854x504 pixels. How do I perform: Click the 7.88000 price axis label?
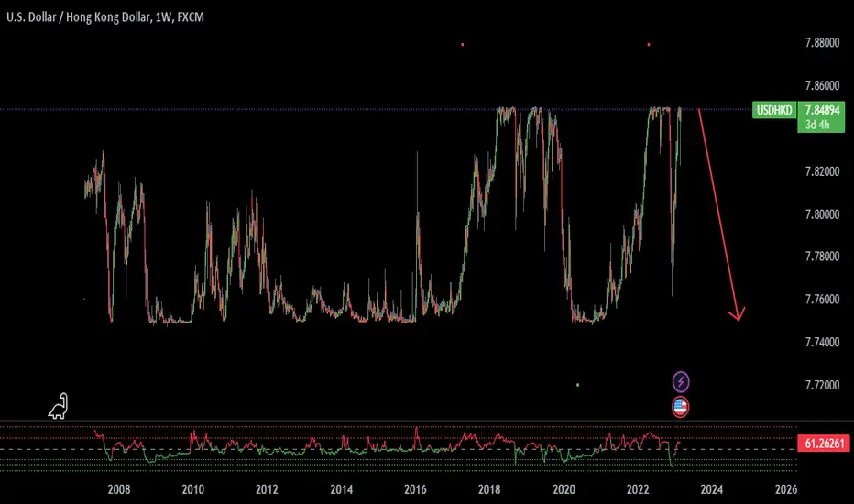coord(822,43)
